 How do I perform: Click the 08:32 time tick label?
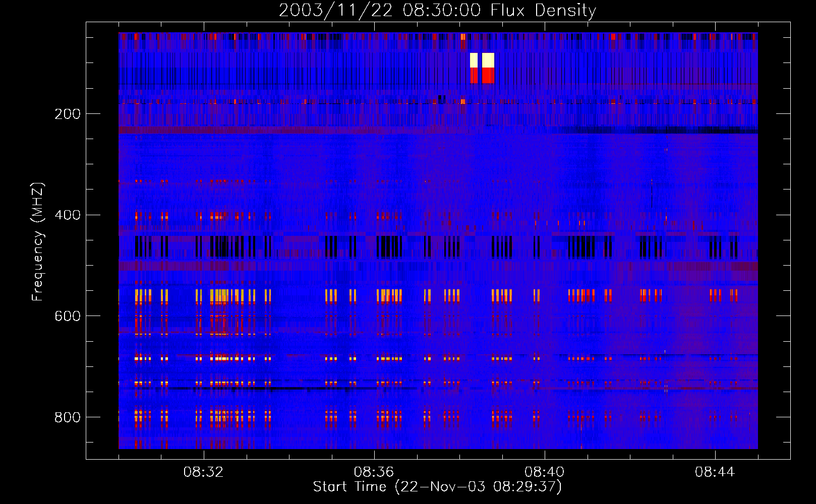click(204, 472)
